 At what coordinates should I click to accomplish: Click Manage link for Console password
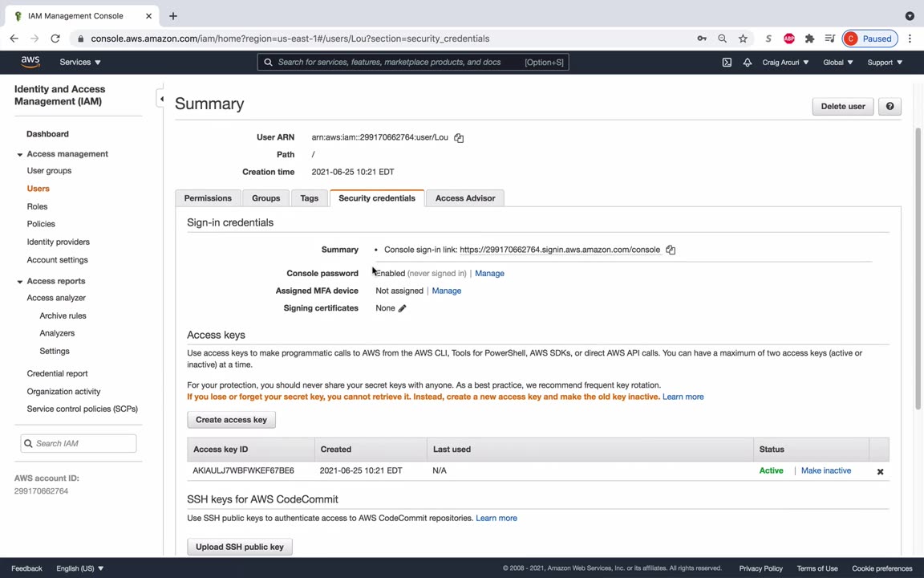click(x=490, y=273)
